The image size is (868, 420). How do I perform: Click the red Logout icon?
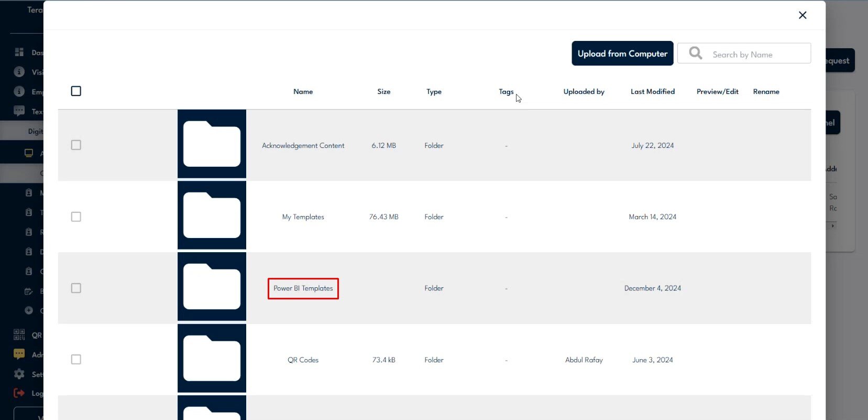coord(19,393)
